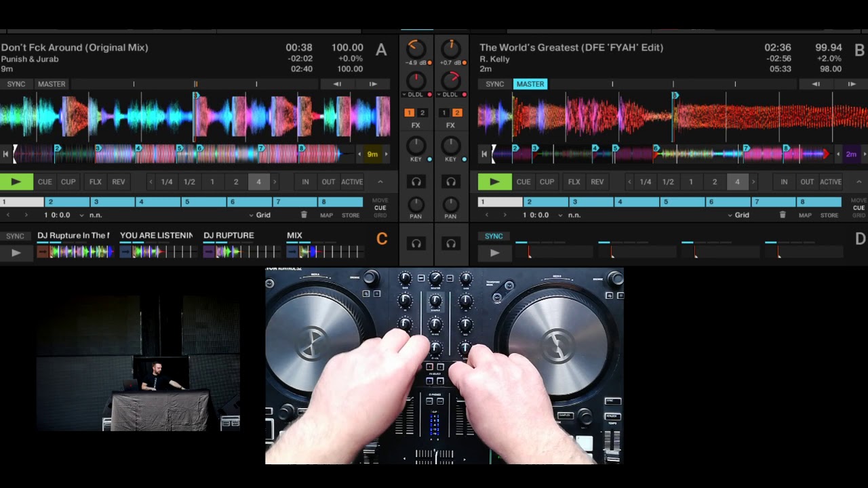The image size is (868, 488).
Task: Disable MASTER on Deck B
Action: coord(530,84)
